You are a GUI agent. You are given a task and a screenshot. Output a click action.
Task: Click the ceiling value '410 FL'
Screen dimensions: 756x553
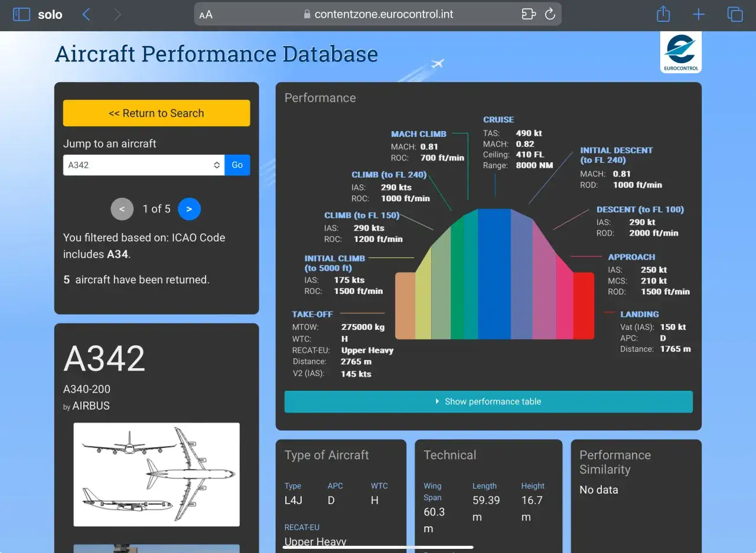pyautogui.click(x=530, y=155)
